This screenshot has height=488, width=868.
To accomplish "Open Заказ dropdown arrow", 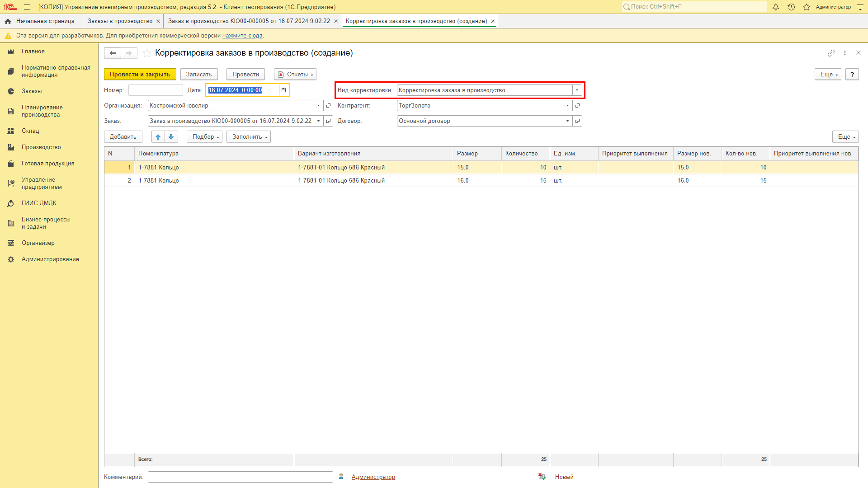I will coord(319,121).
